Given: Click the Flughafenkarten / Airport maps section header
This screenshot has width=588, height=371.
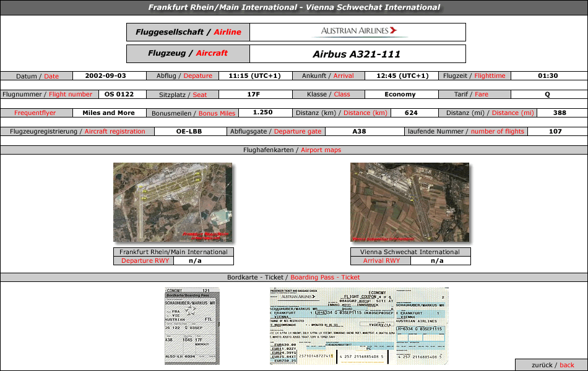Looking at the screenshot, I should pos(294,150).
